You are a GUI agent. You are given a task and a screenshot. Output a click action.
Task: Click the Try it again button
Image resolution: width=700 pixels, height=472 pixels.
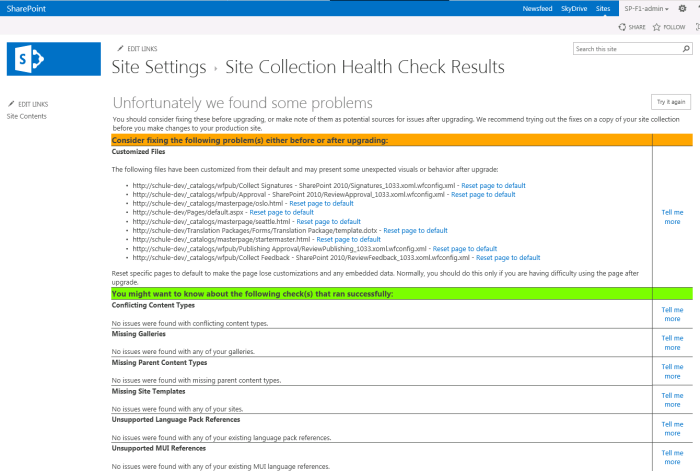pos(671,102)
